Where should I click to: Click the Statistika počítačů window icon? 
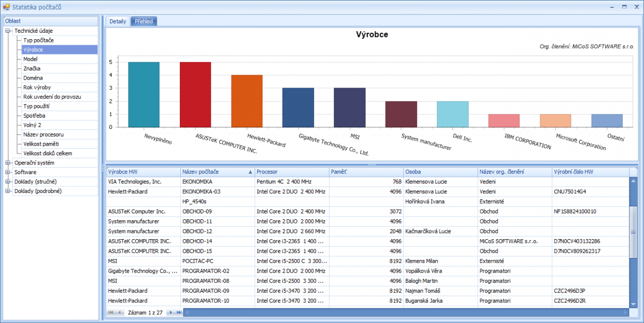[6, 6]
